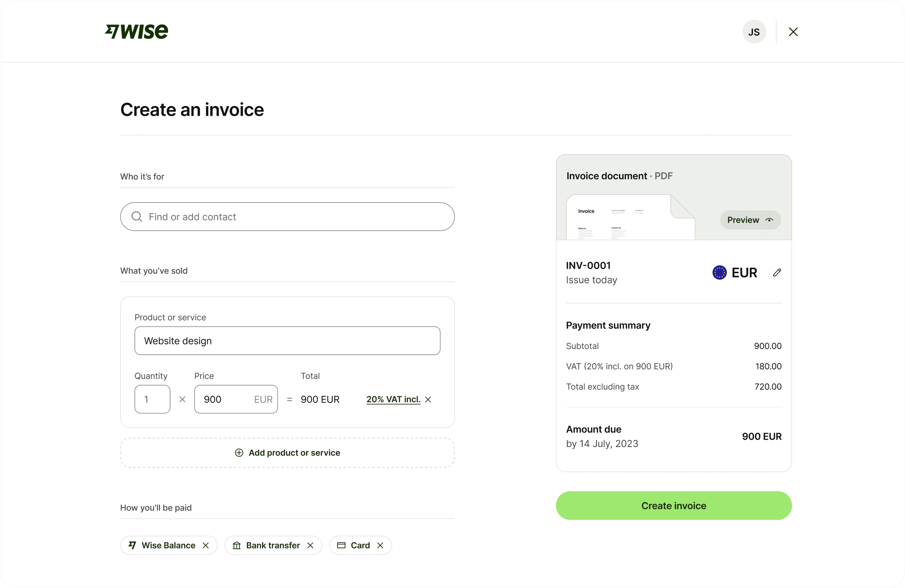The height and width of the screenshot is (588, 905).
Task: Select the Quantity input box
Action: click(152, 399)
